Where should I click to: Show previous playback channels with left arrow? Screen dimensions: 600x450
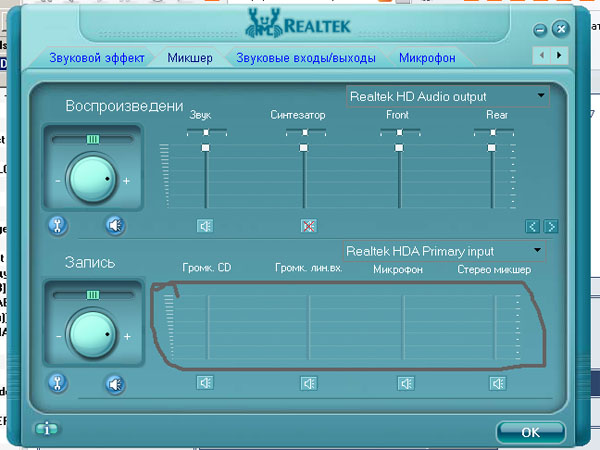(532, 227)
